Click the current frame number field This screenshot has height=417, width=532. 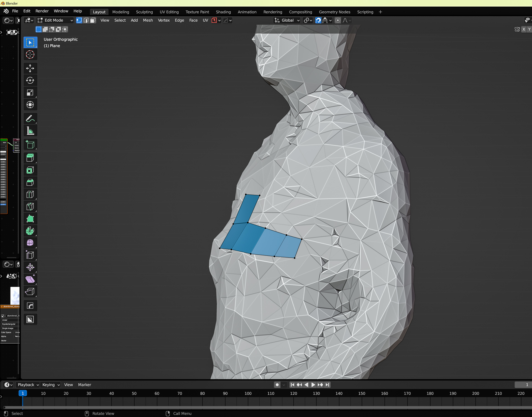(523, 385)
